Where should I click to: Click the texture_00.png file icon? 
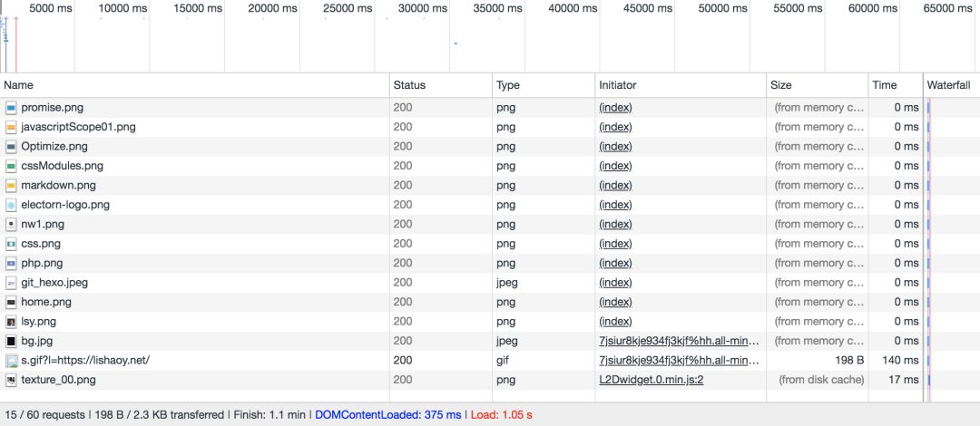tap(11, 380)
